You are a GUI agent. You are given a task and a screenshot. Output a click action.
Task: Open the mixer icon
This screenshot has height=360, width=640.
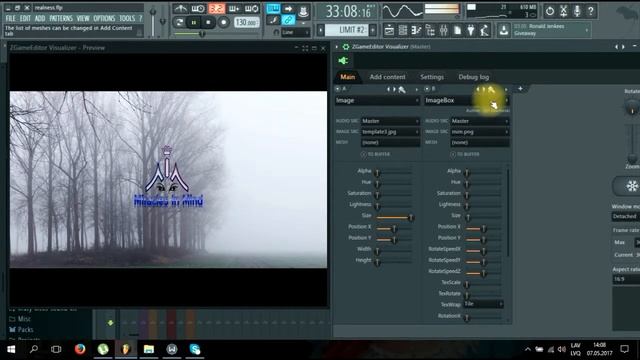pos(444,30)
